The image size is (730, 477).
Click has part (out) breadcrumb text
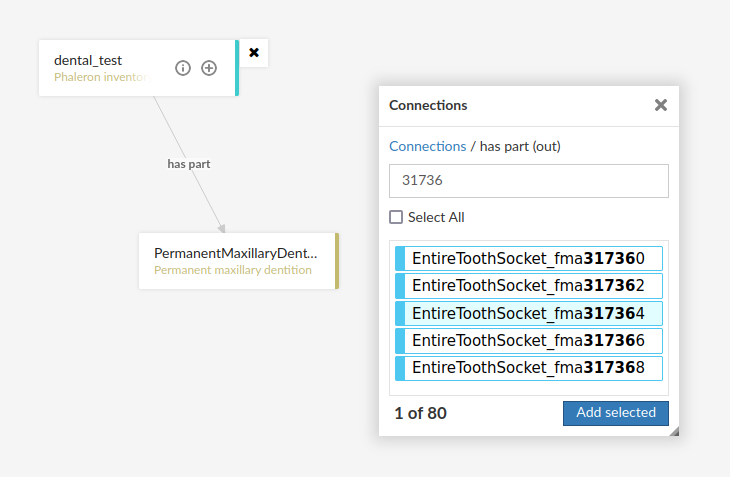(x=520, y=146)
